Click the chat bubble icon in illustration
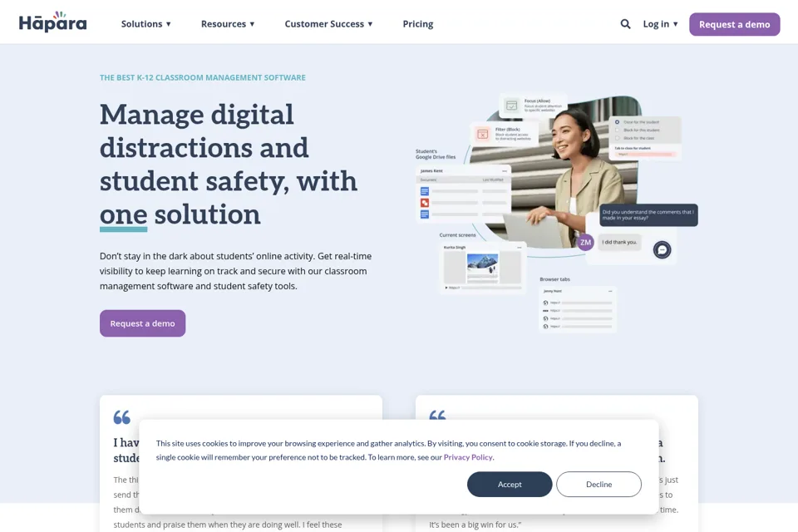The image size is (798, 532). point(663,249)
